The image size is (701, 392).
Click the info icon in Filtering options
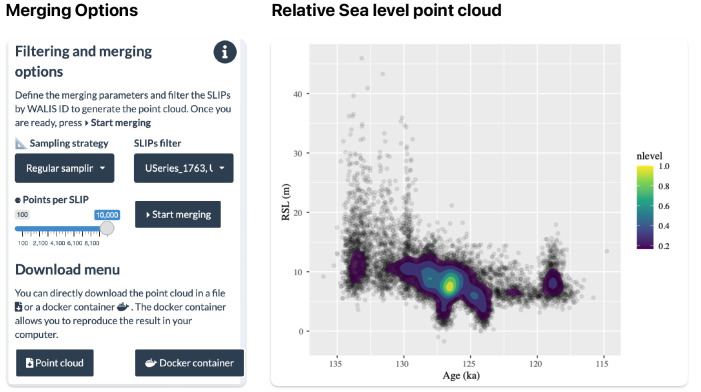(225, 52)
